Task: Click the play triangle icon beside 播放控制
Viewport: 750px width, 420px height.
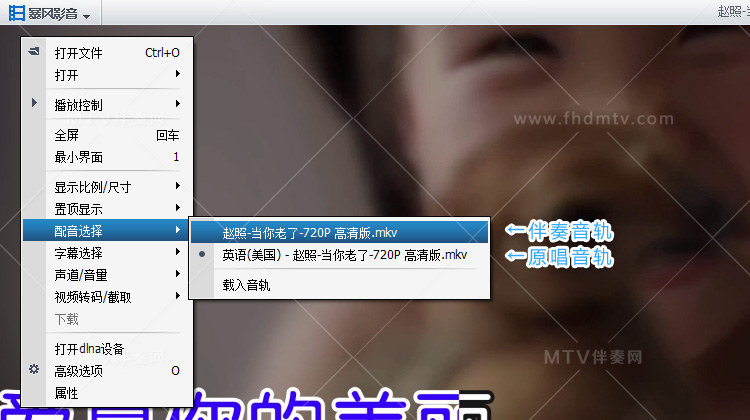Action: tap(34, 103)
